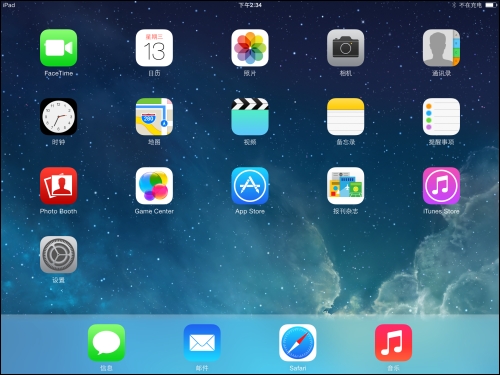Open the Contacts app

point(441,48)
